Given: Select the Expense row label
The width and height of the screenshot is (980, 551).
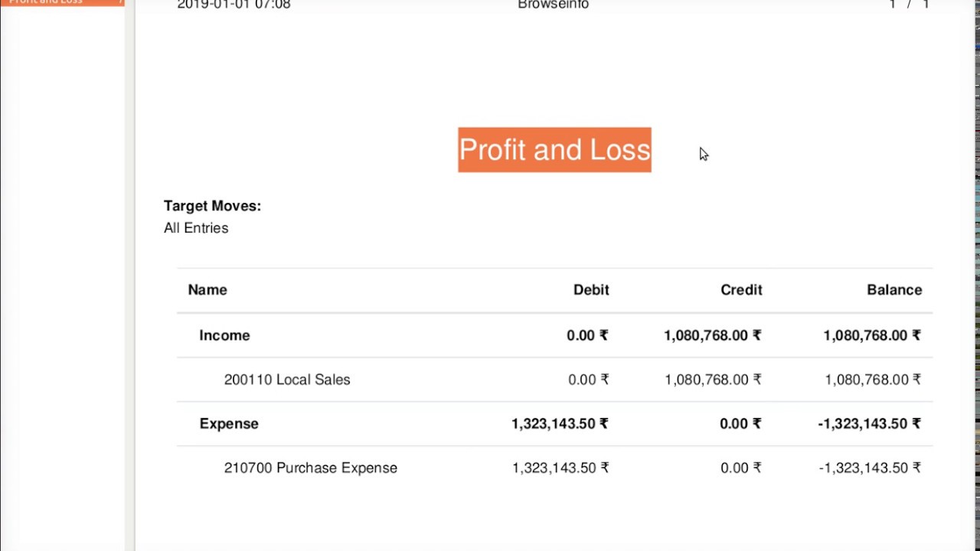Looking at the screenshot, I should pyautogui.click(x=229, y=424).
